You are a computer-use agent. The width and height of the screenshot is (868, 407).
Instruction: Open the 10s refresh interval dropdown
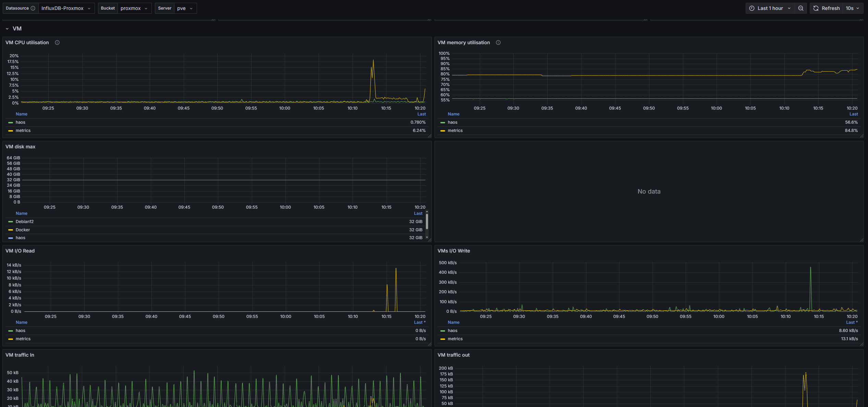852,8
